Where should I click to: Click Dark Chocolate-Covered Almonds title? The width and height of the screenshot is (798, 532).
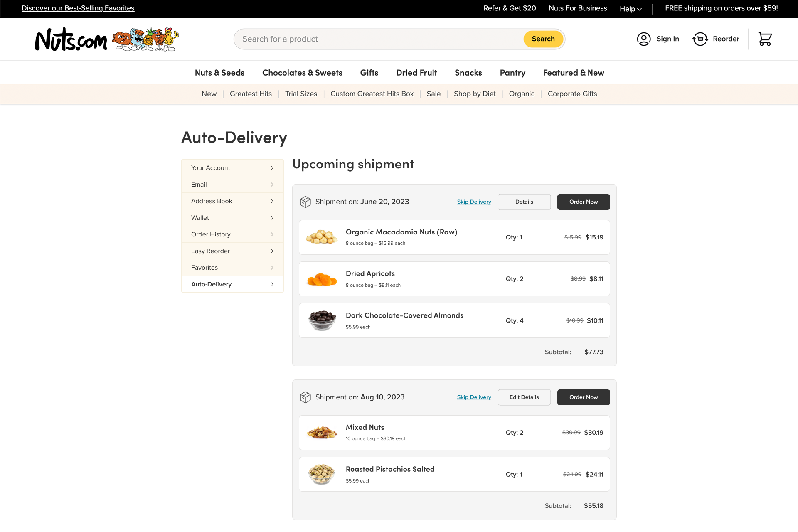404,315
